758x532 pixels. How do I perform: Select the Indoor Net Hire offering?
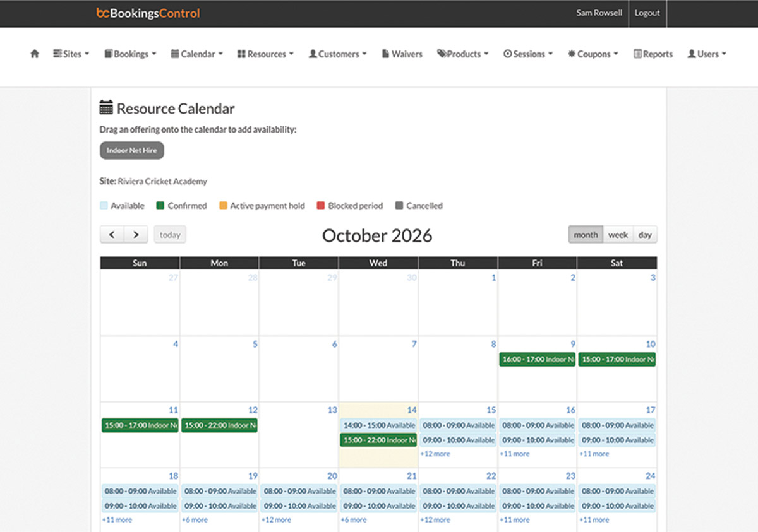tap(132, 150)
